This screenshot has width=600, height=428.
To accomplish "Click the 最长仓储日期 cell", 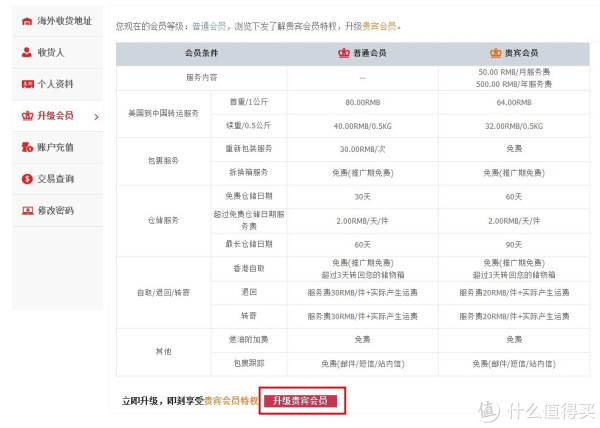I will (249, 244).
